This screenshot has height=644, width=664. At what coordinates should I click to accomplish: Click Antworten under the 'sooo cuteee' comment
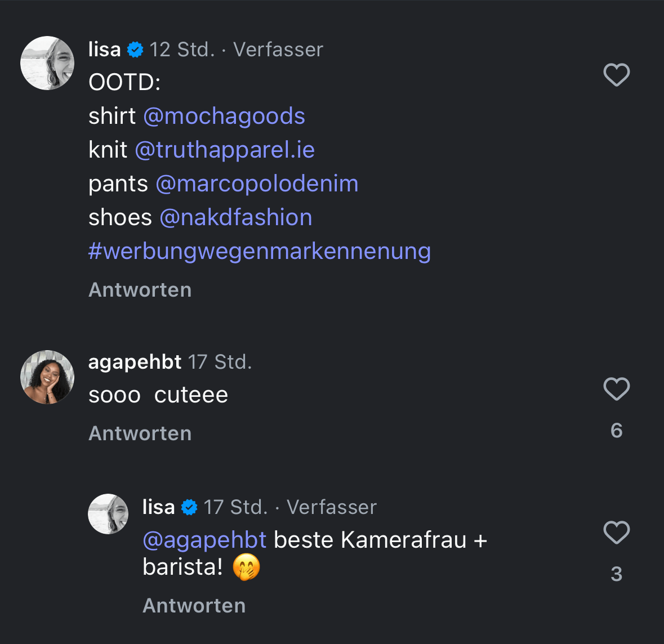(140, 433)
